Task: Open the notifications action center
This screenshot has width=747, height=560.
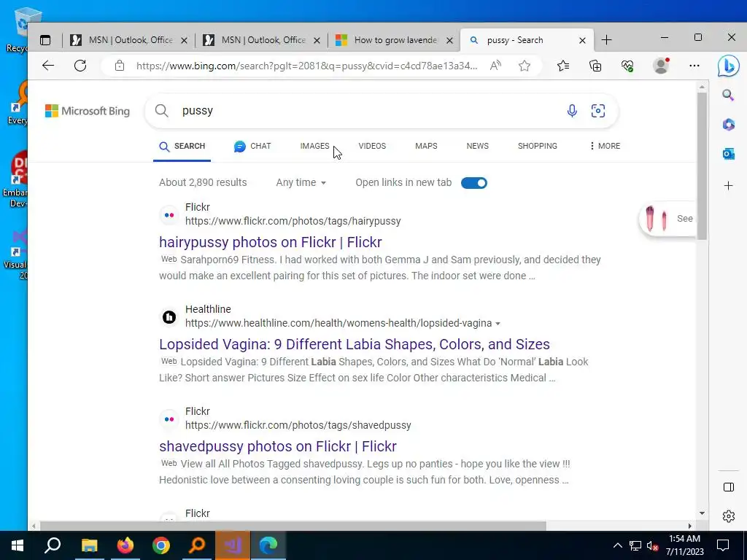Action: (x=723, y=545)
